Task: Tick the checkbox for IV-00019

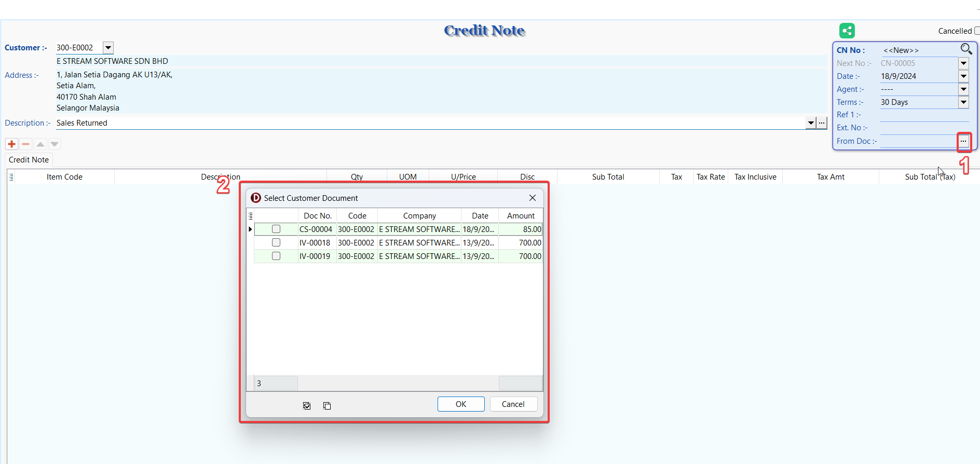Action: (276, 256)
